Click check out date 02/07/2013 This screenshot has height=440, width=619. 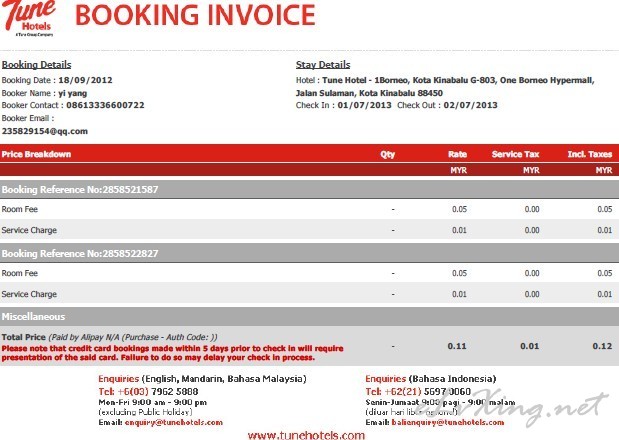click(471, 105)
